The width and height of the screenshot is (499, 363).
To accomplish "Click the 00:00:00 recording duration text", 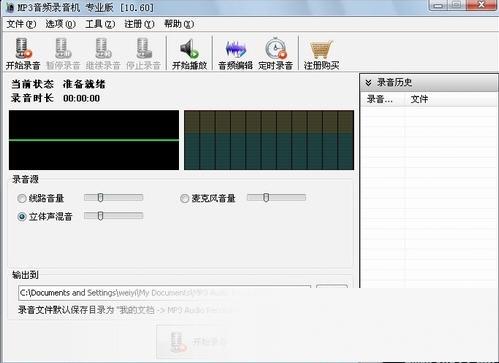I will click(x=81, y=98).
